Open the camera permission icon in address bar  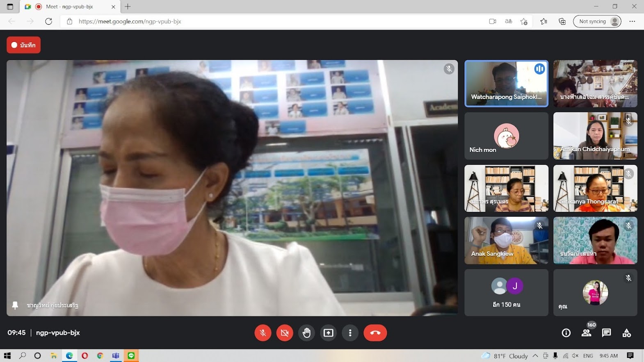tap(493, 21)
